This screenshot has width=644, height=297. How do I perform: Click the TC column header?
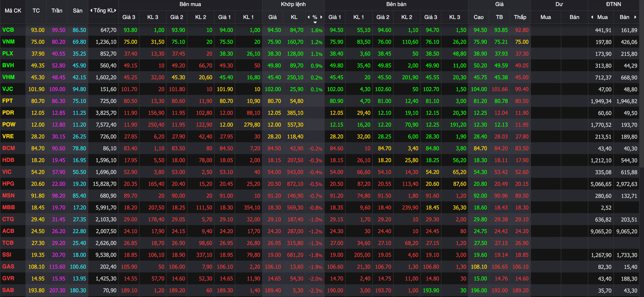36,11
